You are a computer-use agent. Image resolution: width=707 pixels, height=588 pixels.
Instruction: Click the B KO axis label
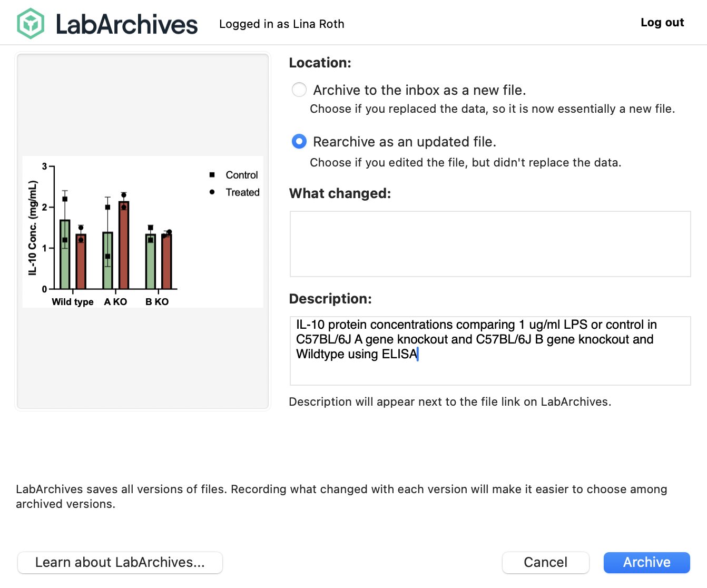tap(157, 302)
